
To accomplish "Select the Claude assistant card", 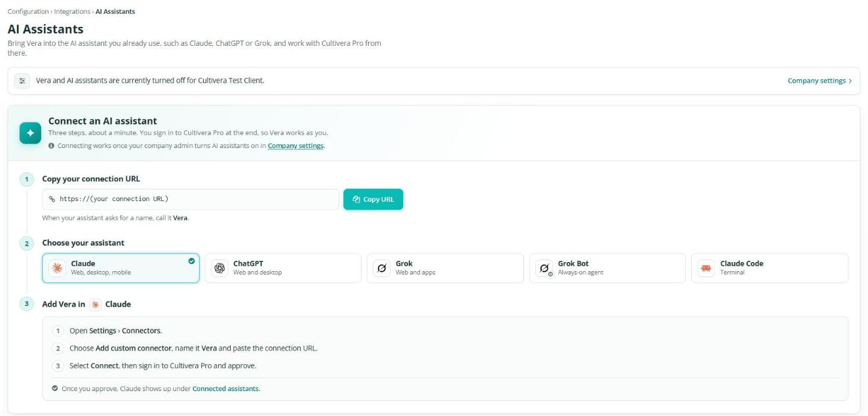I will [x=121, y=268].
